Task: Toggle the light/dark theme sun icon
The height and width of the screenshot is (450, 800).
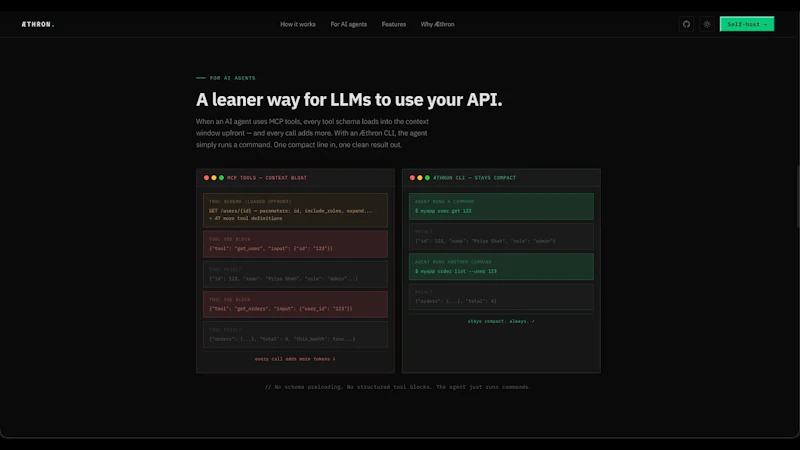Action: pos(707,24)
